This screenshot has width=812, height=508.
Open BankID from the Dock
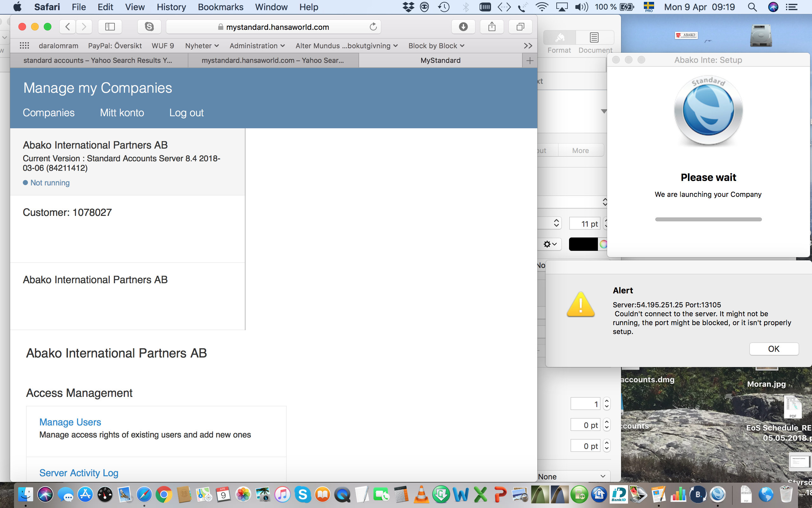tap(619, 495)
